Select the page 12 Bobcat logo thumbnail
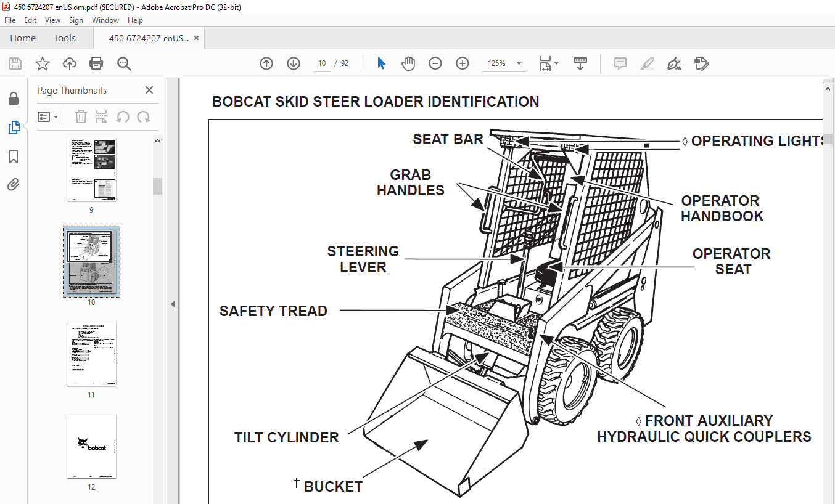This screenshot has width=835, height=504. coord(91,446)
